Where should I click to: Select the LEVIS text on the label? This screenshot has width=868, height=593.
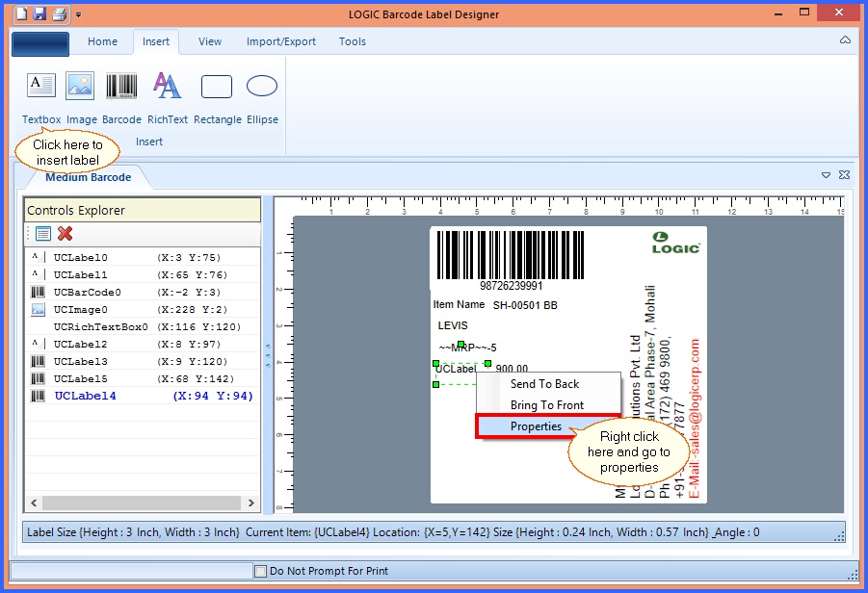point(452,325)
